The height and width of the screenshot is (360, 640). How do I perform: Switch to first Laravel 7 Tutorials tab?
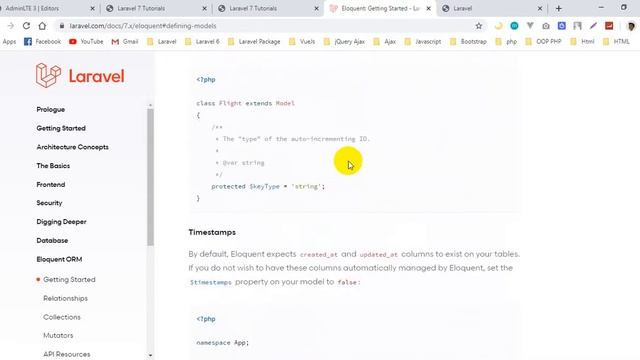coord(156,8)
